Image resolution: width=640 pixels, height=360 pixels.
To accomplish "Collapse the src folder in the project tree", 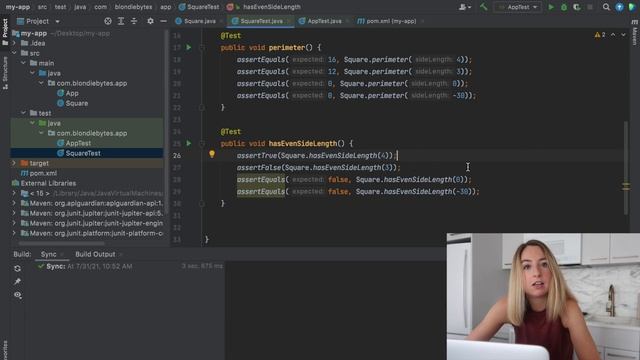I will pos(14,53).
